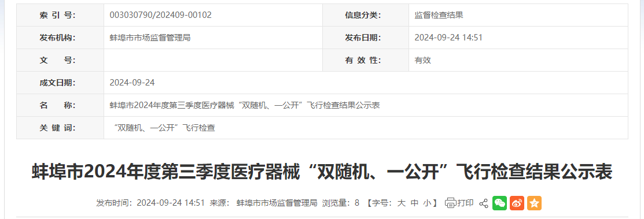Click 监督检查结果 category value
The width and height of the screenshot is (644, 219).
(439, 15)
